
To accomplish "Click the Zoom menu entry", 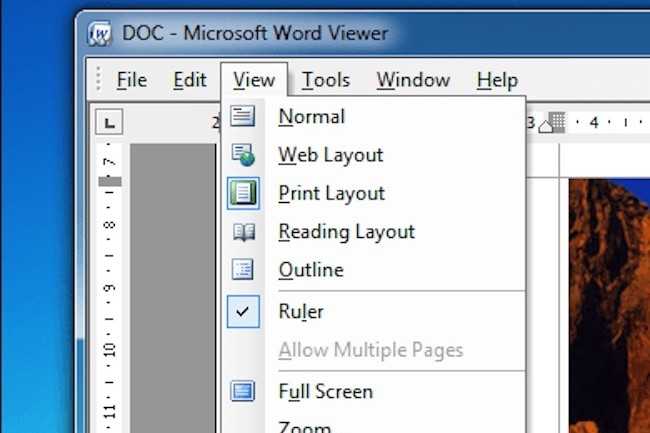I will click(x=373, y=426).
